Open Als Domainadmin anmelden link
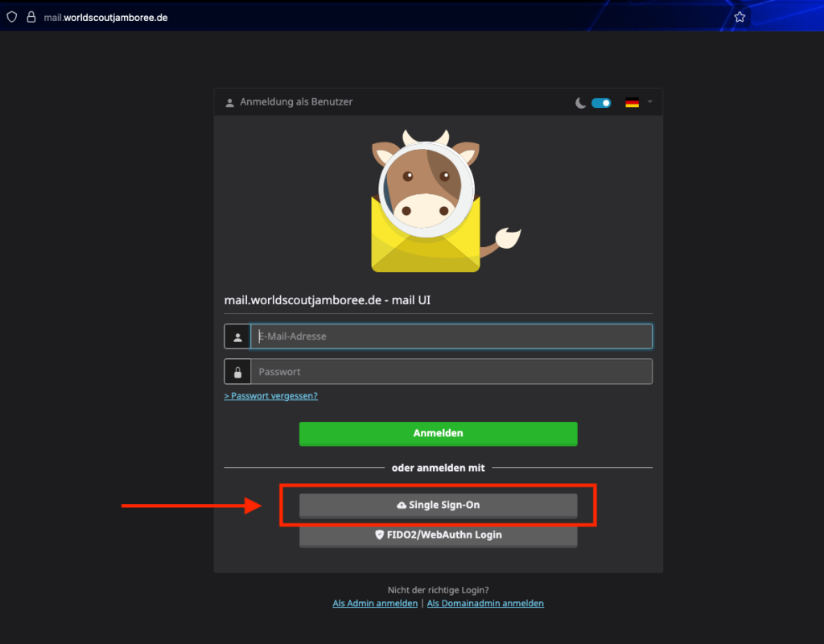Image resolution: width=824 pixels, height=644 pixels. coord(485,603)
